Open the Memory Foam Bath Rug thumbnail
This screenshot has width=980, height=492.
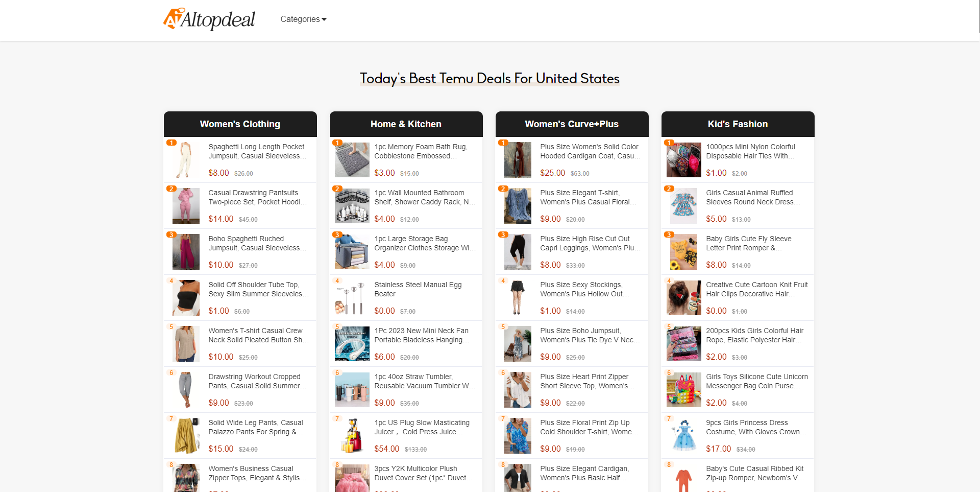352,160
